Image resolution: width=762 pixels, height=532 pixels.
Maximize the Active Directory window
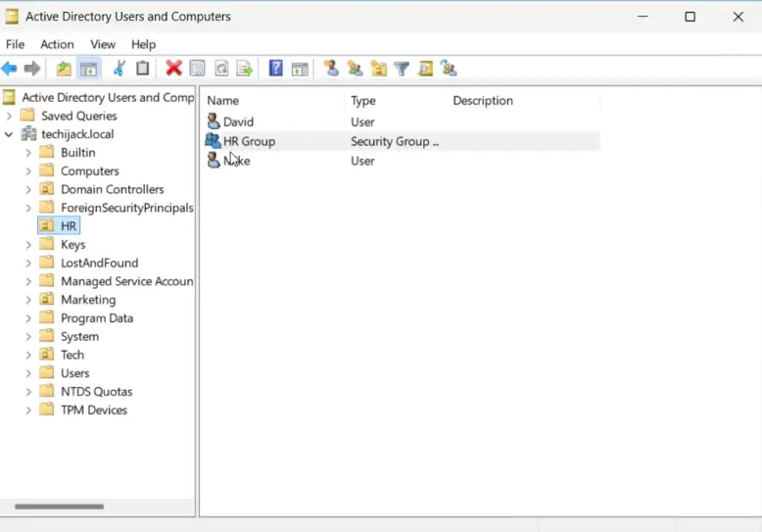(x=691, y=17)
